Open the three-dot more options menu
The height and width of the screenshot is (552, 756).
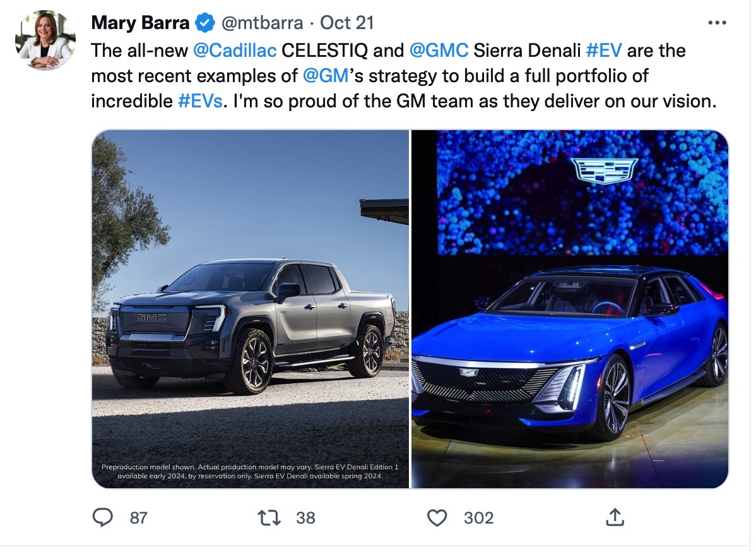(x=717, y=23)
